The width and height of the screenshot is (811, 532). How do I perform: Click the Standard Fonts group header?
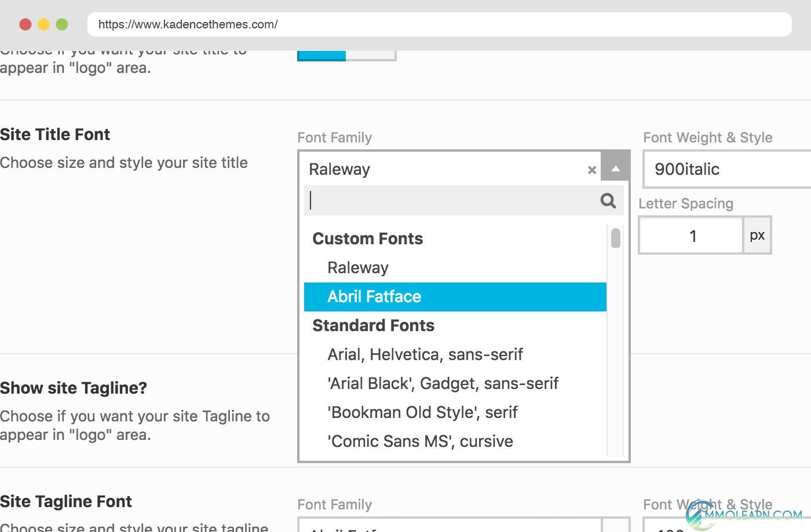coord(374,325)
